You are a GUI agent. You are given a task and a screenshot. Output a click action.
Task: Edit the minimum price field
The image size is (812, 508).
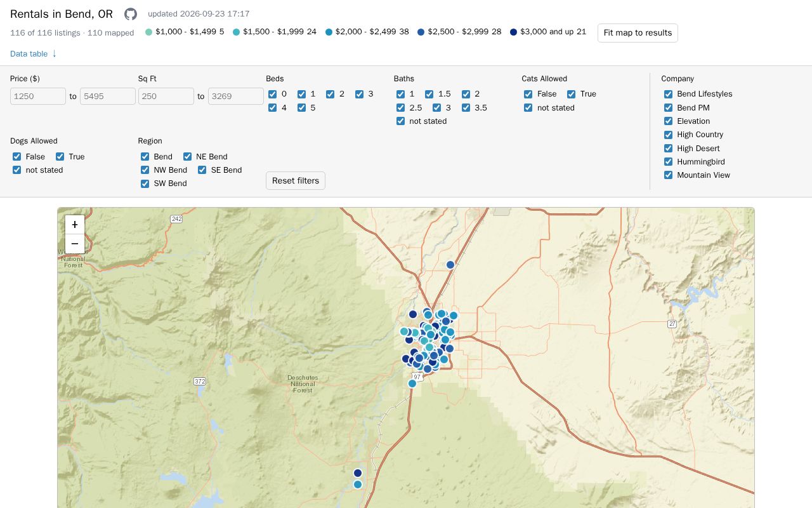pyautogui.click(x=38, y=97)
